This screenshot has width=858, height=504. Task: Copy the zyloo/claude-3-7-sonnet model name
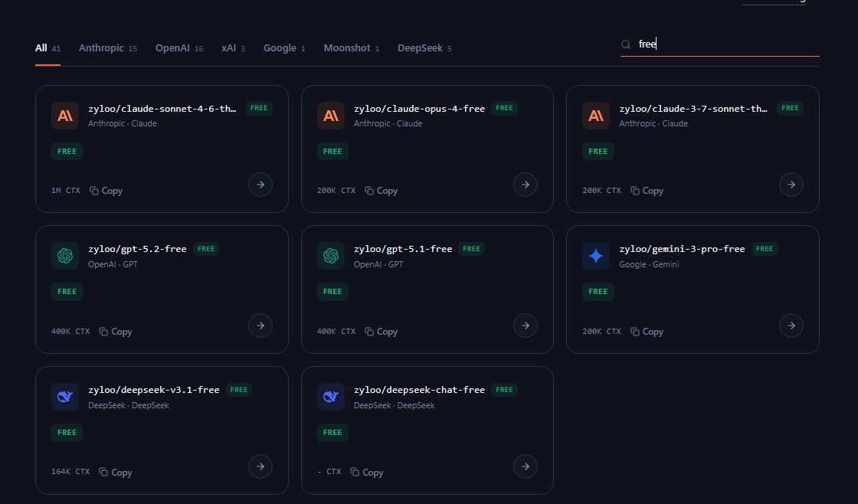[x=647, y=191]
